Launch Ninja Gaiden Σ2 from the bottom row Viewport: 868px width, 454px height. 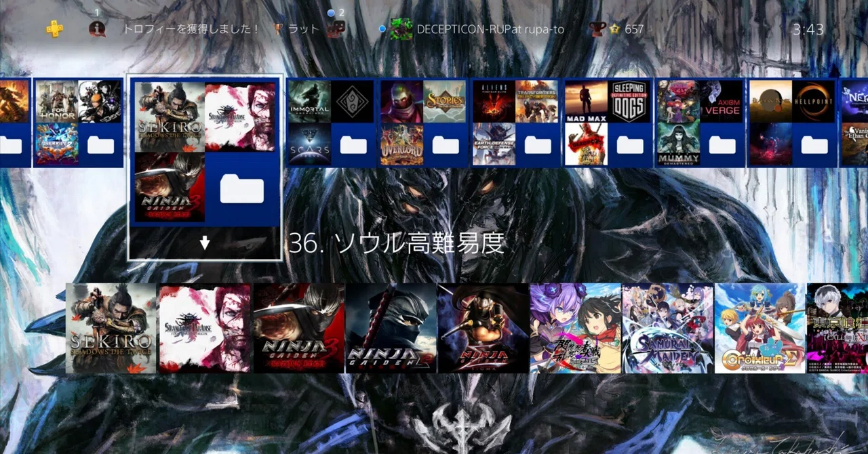coord(391,328)
